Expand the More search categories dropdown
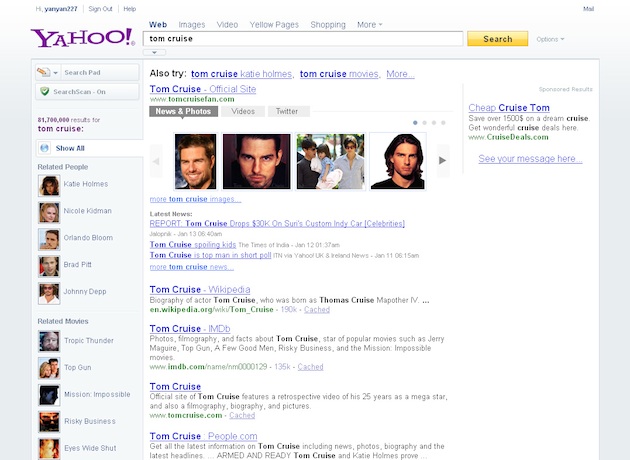This screenshot has width=630, height=460. pyautogui.click(x=370, y=25)
